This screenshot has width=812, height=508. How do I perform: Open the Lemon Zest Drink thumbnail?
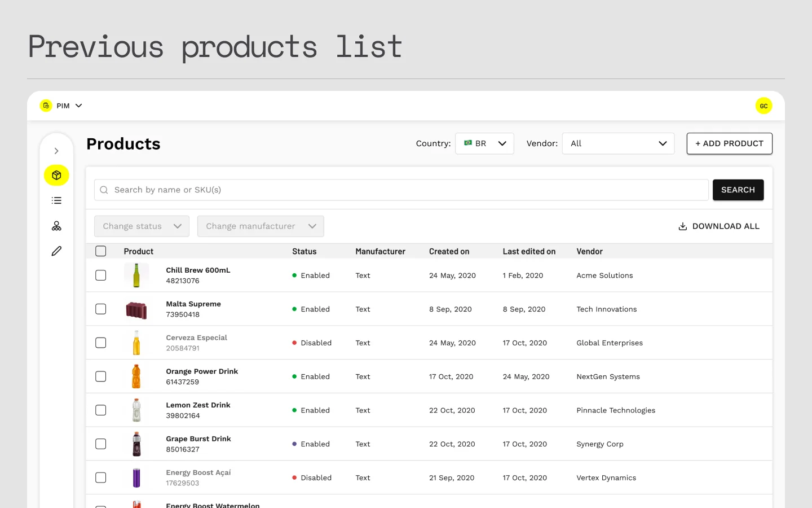[x=136, y=410]
